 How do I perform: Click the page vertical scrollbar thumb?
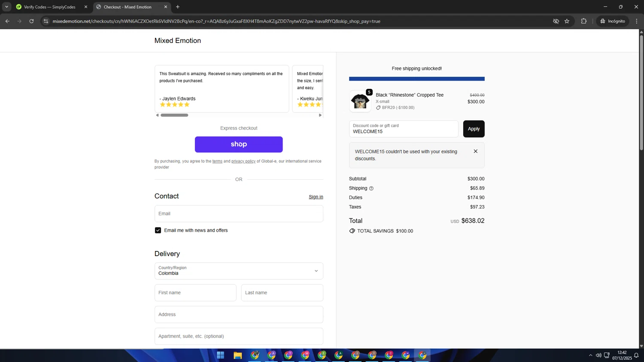641,92
